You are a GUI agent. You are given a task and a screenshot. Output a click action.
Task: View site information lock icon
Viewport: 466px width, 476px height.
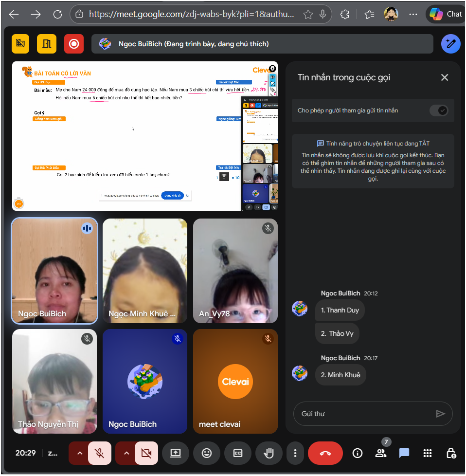click(x=79, y=14)
